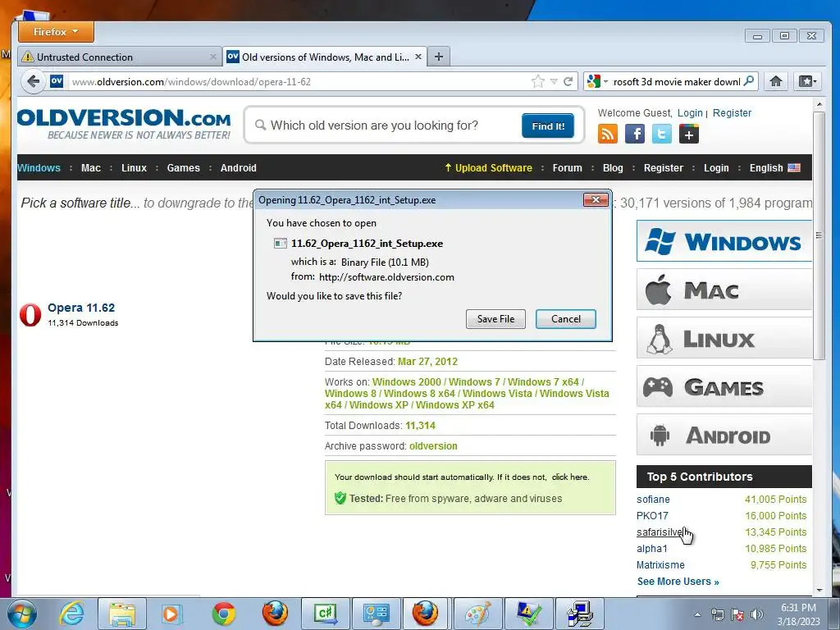Open Windows Media Player in taskbar
The width and height of the screenshot is (840, 630).
[x=171, y=614]
